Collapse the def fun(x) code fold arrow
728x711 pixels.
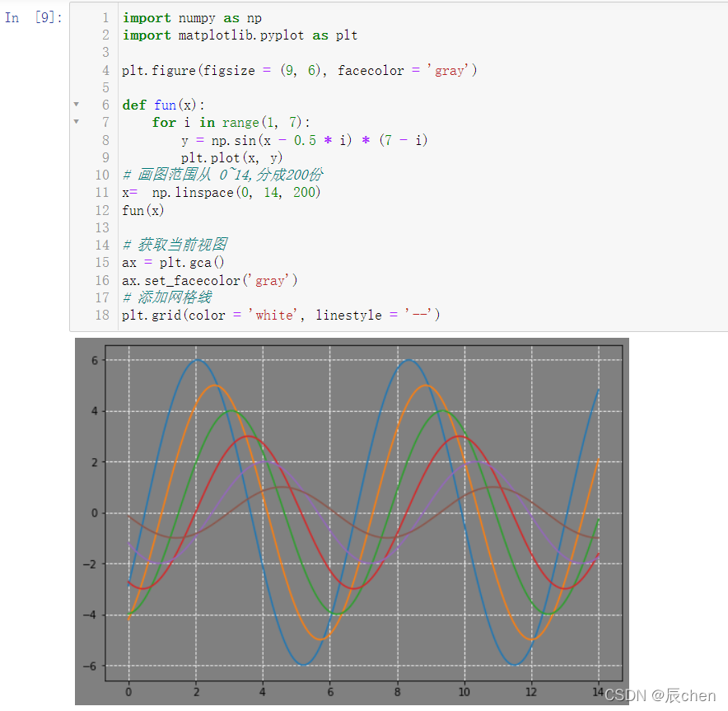[76, 105]
